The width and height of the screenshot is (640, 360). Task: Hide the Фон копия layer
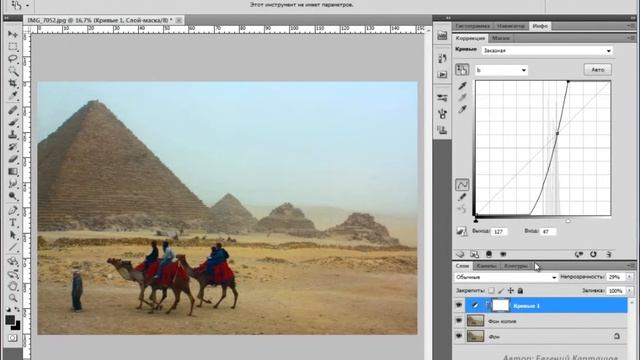coord(459,321)
